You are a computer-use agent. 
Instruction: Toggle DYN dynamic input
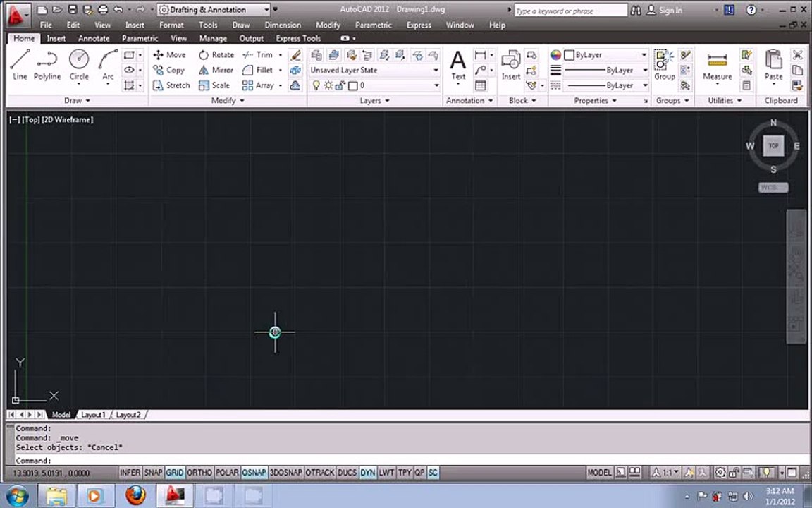tap(368, 472)
